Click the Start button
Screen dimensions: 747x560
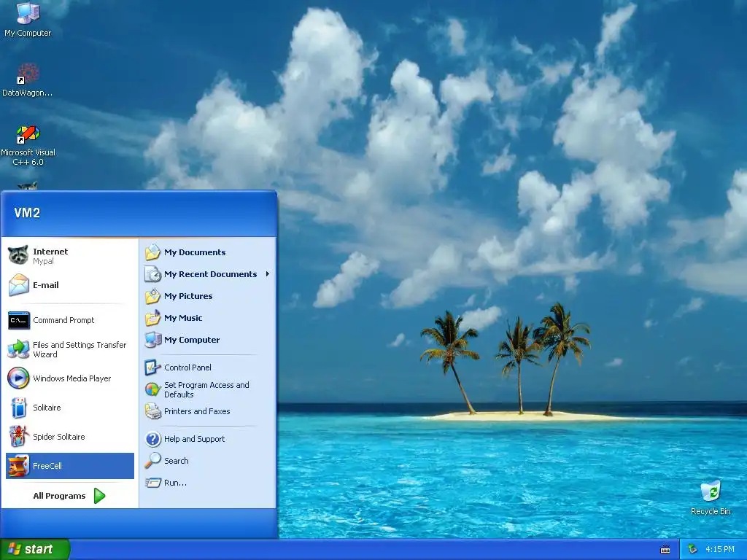[35, 549]
